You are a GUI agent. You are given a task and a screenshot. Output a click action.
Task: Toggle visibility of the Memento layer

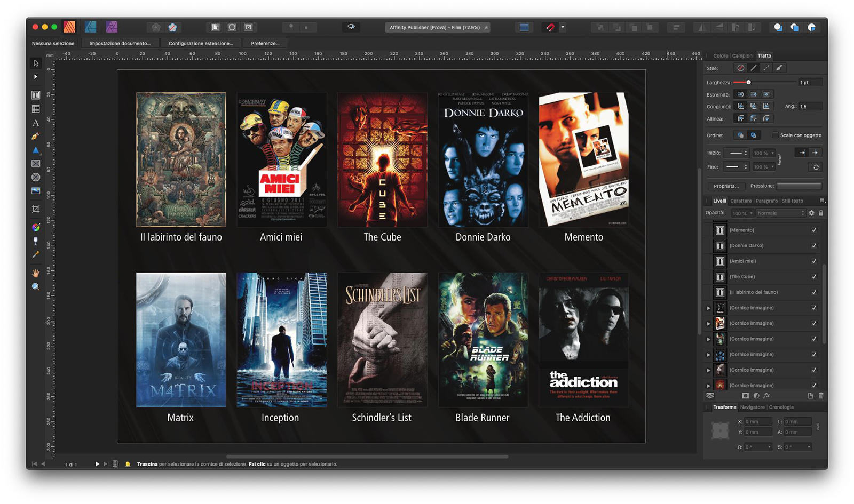[x=814, y=230]
